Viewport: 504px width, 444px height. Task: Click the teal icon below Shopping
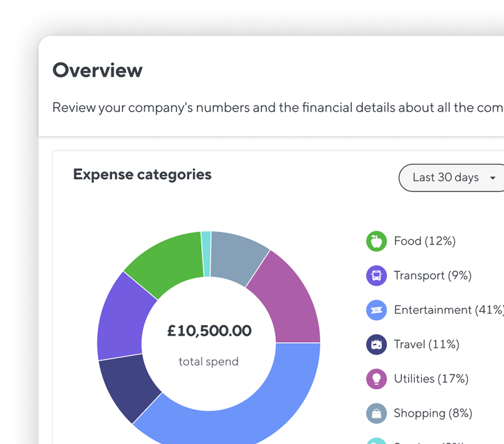pos(376,441)
